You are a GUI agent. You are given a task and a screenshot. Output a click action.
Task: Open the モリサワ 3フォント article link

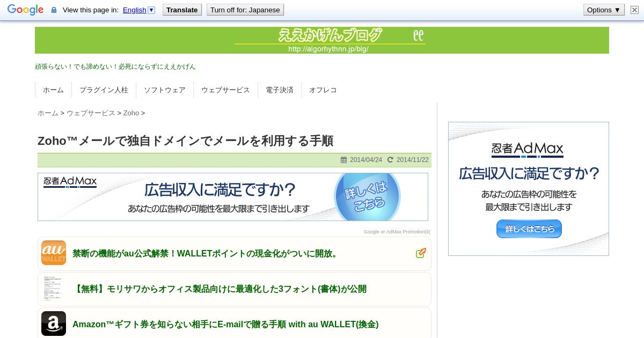point(219,289)
